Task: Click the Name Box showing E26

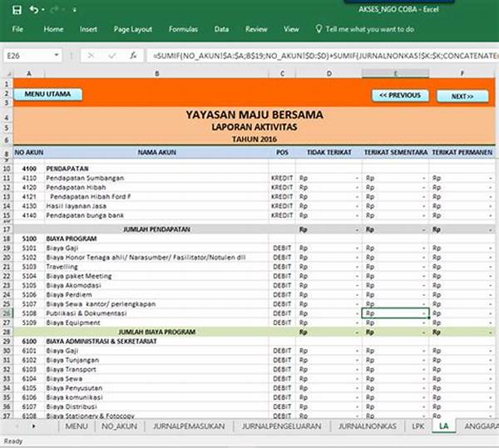Action: tap(27, 56)
